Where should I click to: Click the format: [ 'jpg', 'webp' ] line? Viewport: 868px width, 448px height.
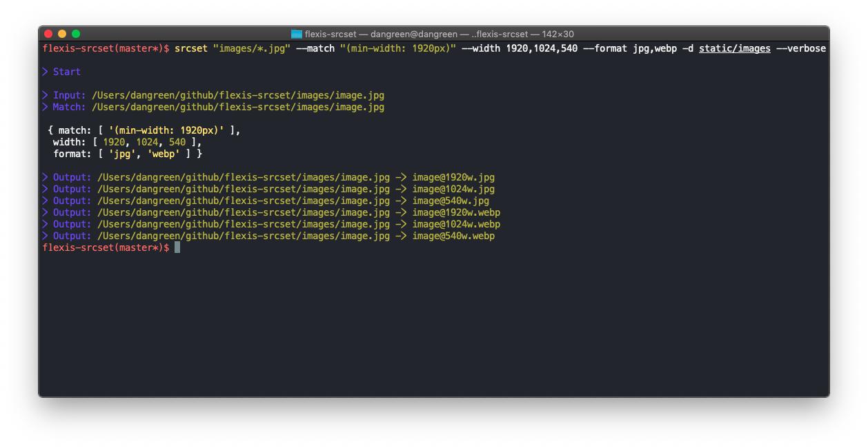tap(128, 154)
